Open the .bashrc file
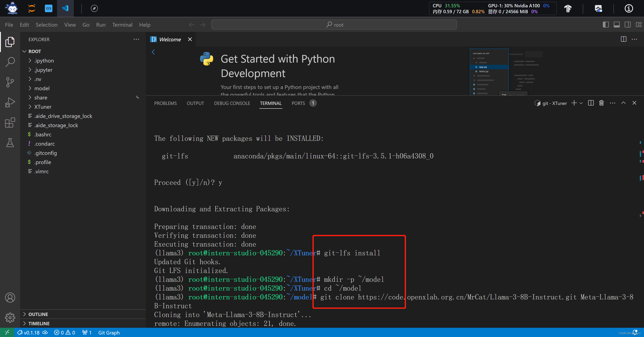 tap(83, 135)
